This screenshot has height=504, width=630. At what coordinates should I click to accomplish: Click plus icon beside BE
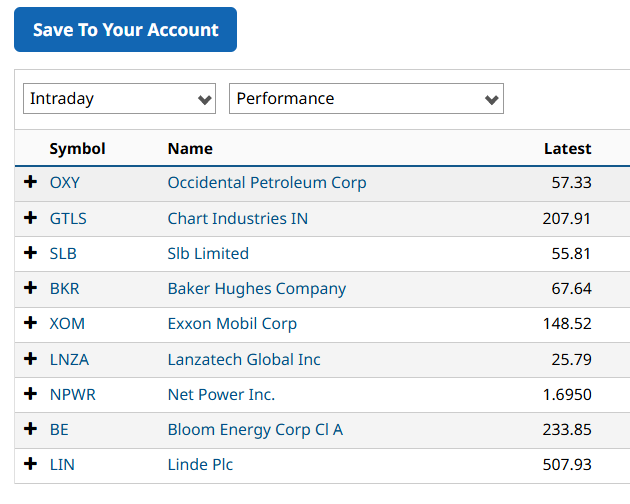tap(30, 429)
